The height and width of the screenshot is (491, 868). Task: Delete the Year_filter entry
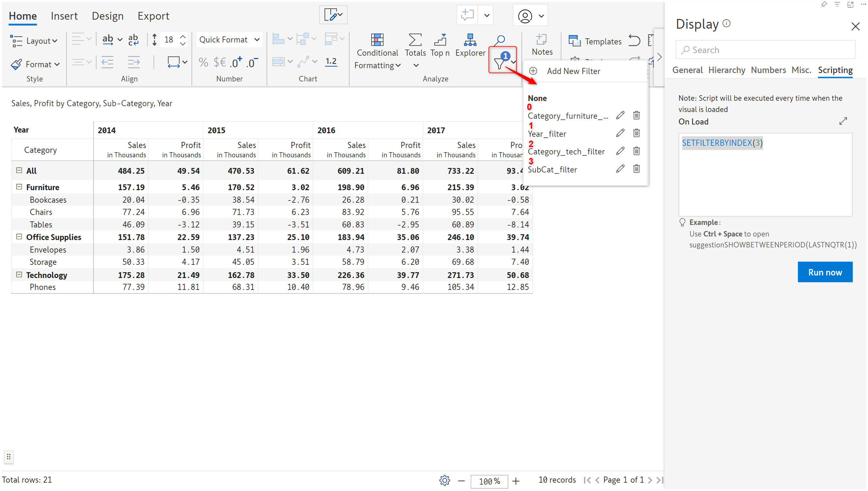(636, 133)
